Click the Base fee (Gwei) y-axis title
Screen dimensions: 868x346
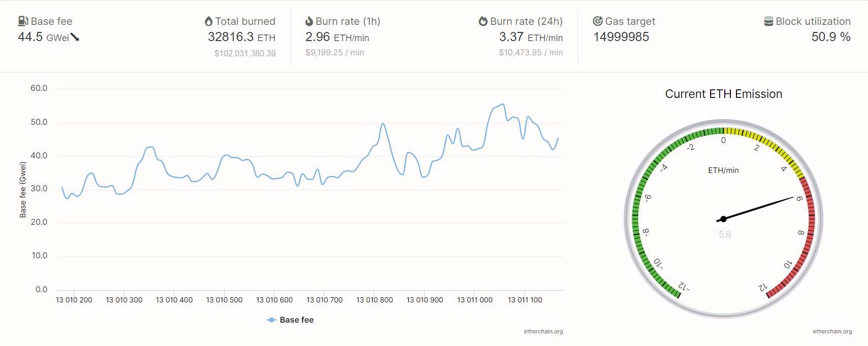pyautogui.click(x=22, y=189)
